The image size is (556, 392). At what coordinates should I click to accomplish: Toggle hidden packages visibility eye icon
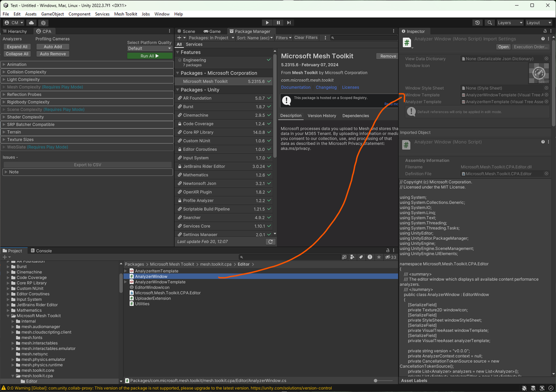tap(388, 257)
